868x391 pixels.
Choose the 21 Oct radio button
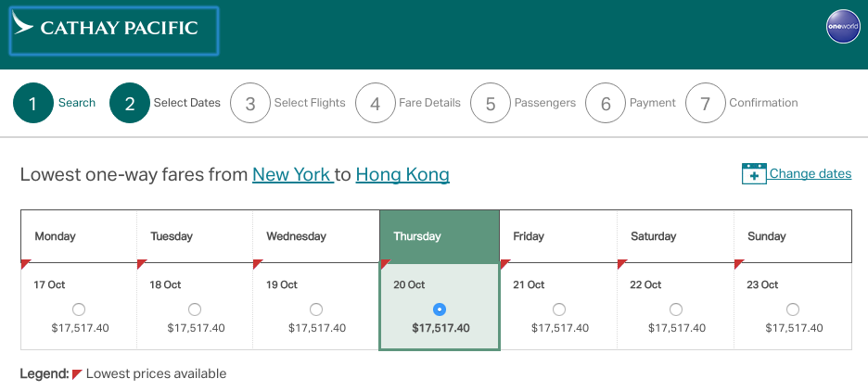559,309
